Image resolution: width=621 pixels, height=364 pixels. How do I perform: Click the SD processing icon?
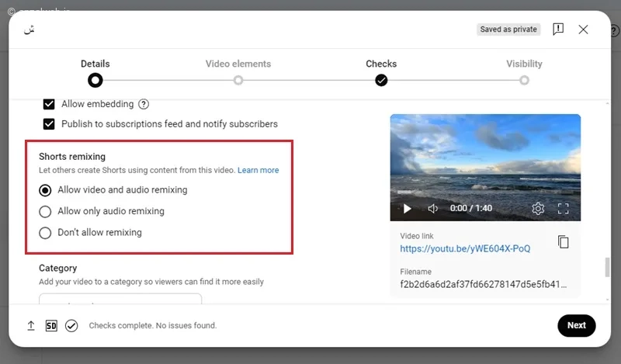[51, 325]
